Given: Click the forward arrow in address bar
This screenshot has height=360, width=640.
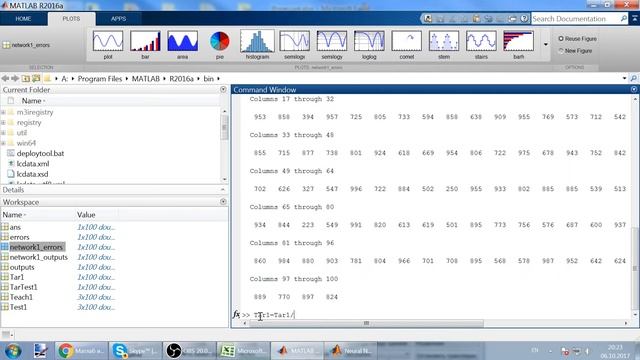Looking at the screenshot, I should 15,78.
